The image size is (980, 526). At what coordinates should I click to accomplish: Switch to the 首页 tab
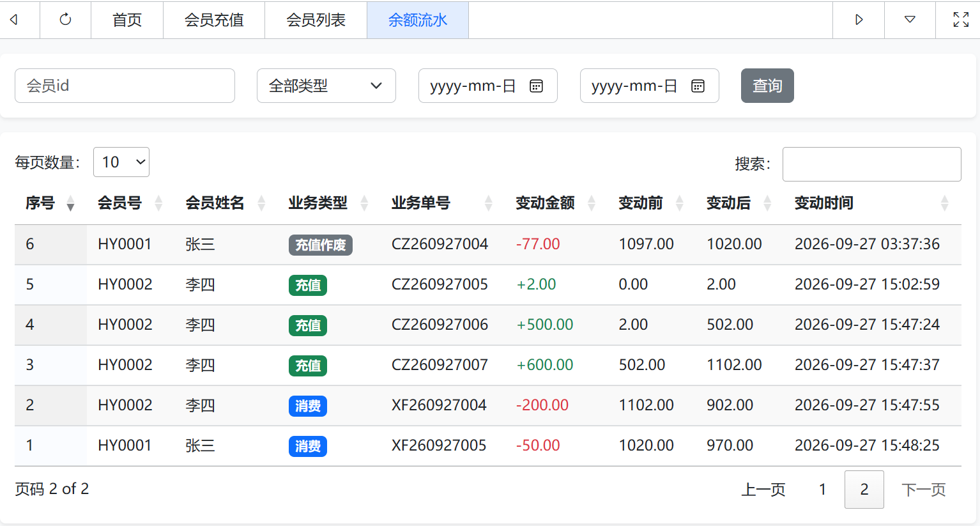point(127,20)
